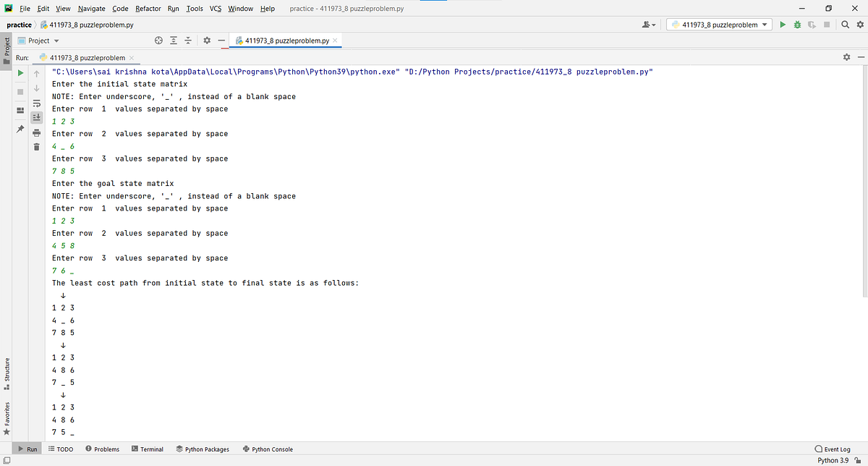This screenshot has width=868, height=466.
Task: Open the Refactor menu
Action: point(148,8)
